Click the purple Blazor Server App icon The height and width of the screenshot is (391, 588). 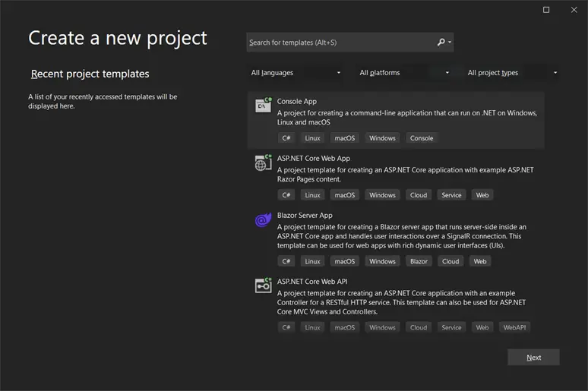point(264,219)
